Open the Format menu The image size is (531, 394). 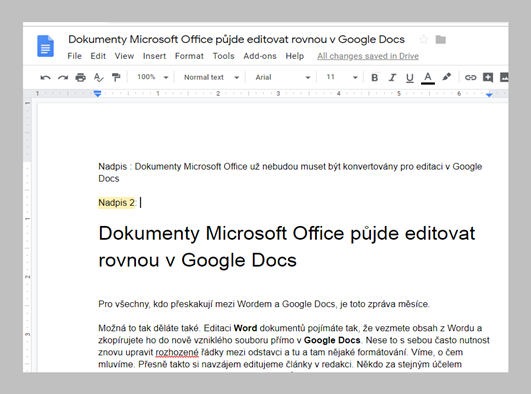click(189, 56)
